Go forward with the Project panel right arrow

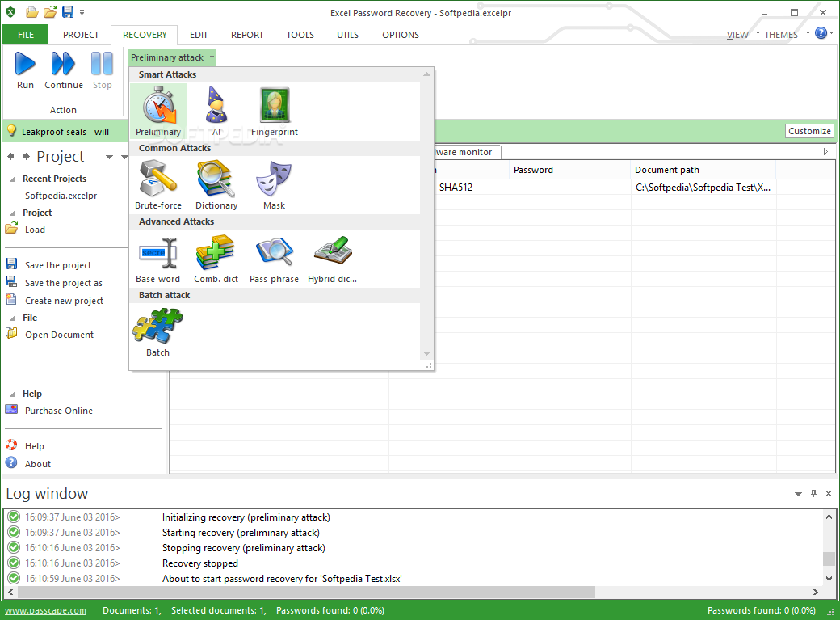[x=27, y=157]
